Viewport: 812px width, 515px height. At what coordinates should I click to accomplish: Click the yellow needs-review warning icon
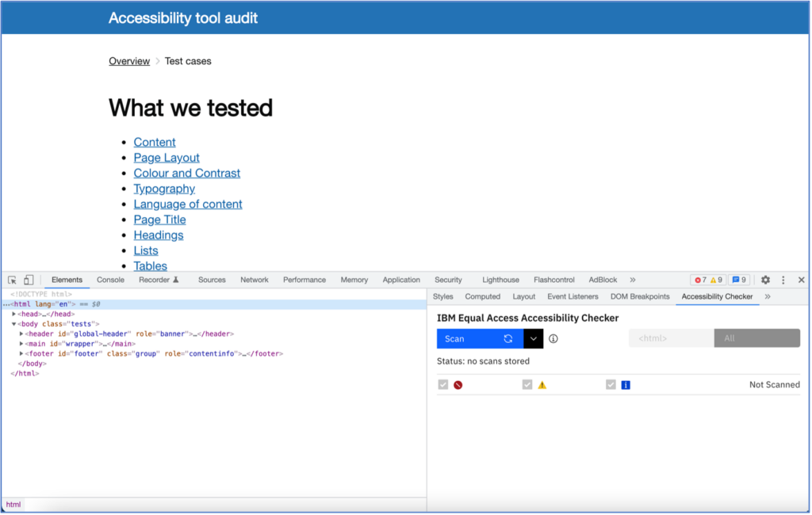point(542,385)
